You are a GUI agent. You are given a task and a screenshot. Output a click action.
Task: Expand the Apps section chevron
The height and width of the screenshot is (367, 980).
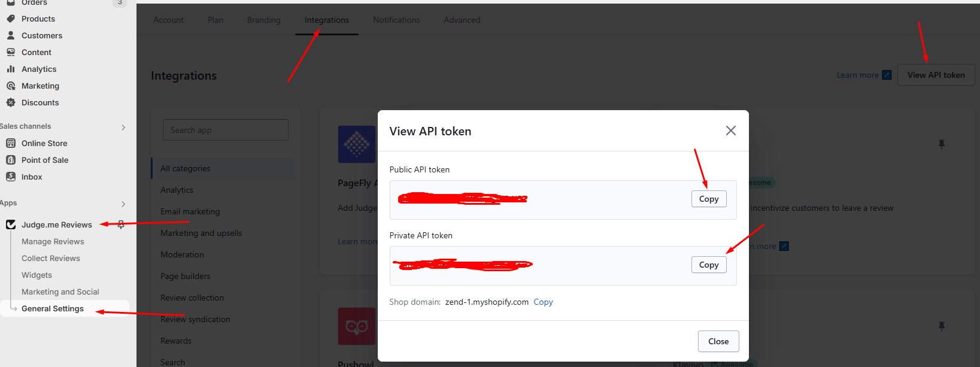[123, 204]
